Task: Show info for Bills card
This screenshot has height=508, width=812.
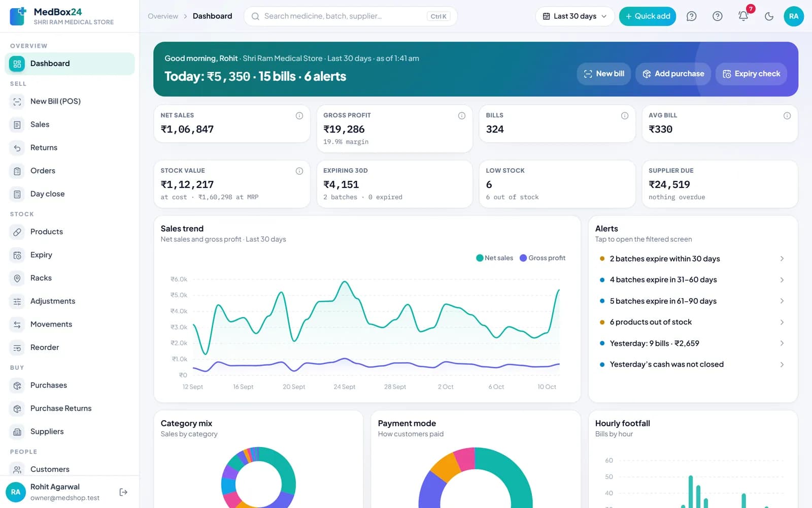Action: [625, 116]
